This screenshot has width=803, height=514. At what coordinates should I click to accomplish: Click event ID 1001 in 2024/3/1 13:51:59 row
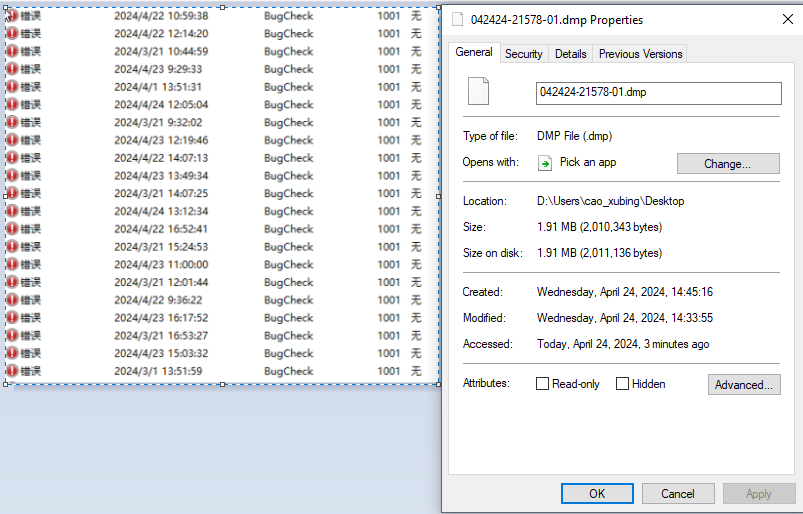pos(389,371)
